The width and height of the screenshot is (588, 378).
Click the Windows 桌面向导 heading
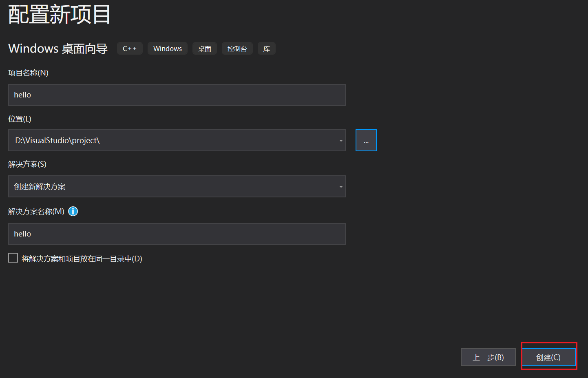point(58,49)
